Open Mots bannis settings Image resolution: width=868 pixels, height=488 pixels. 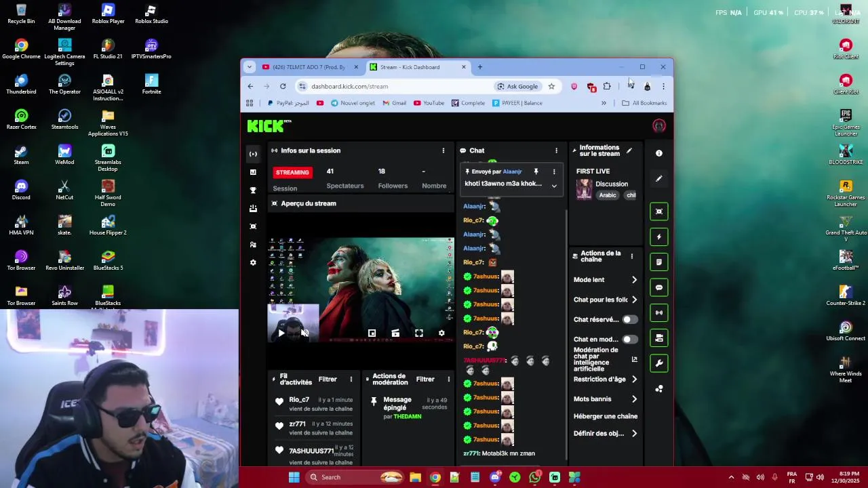[x=606, y=399]
